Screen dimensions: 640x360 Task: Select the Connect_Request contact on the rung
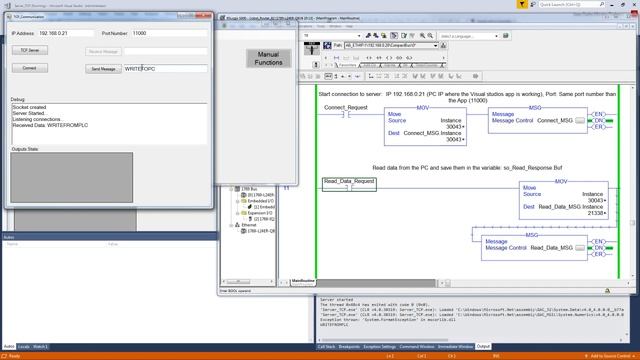[346, 115]
